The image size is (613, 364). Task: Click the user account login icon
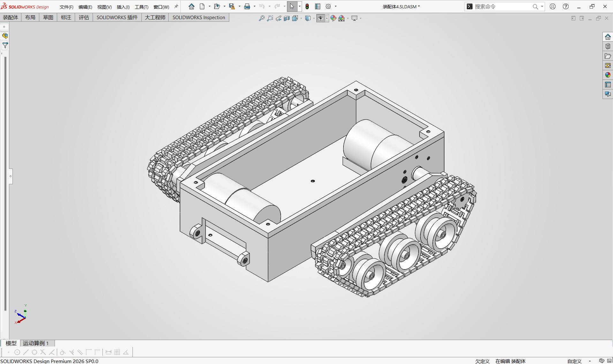[x=553, y=6]
